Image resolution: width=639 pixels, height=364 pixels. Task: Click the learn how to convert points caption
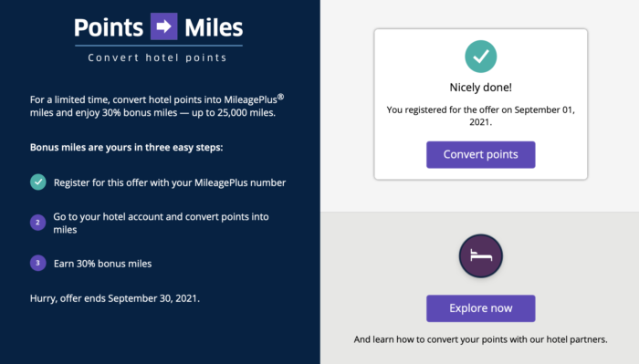point(480,339)
